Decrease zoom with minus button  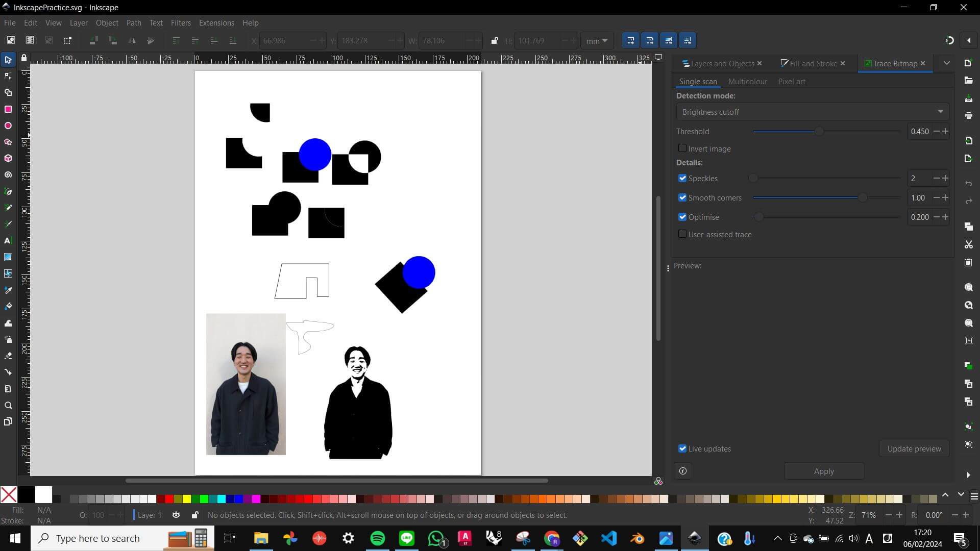click(889, 515)
